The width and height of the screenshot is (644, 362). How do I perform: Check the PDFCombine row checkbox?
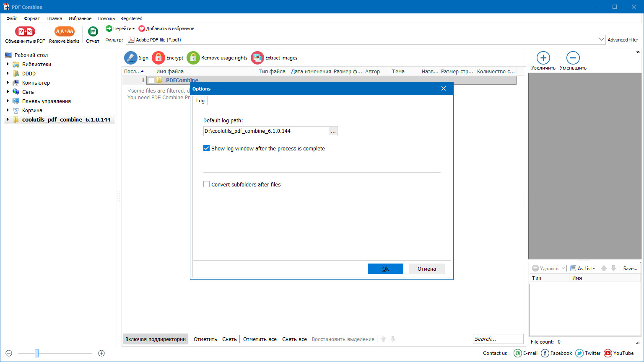[151, 80]
